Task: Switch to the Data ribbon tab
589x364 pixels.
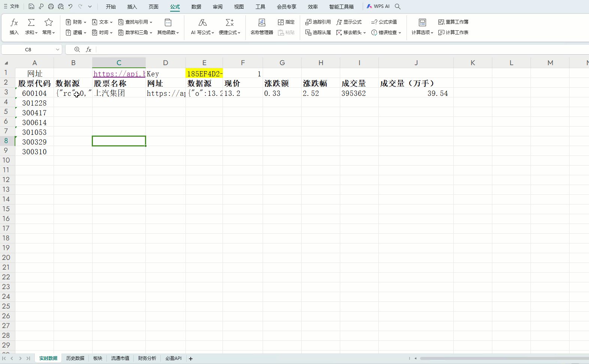Action: coord(196,7)
